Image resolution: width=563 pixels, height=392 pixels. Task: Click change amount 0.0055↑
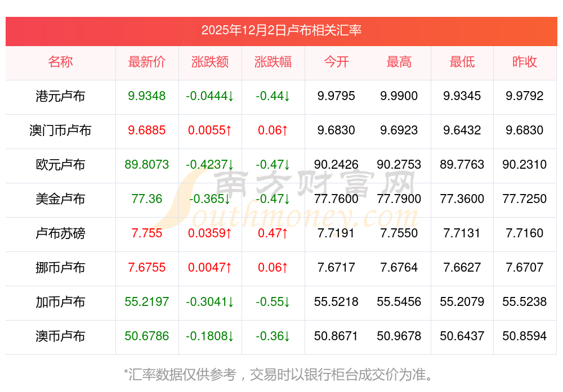point(210,130)
